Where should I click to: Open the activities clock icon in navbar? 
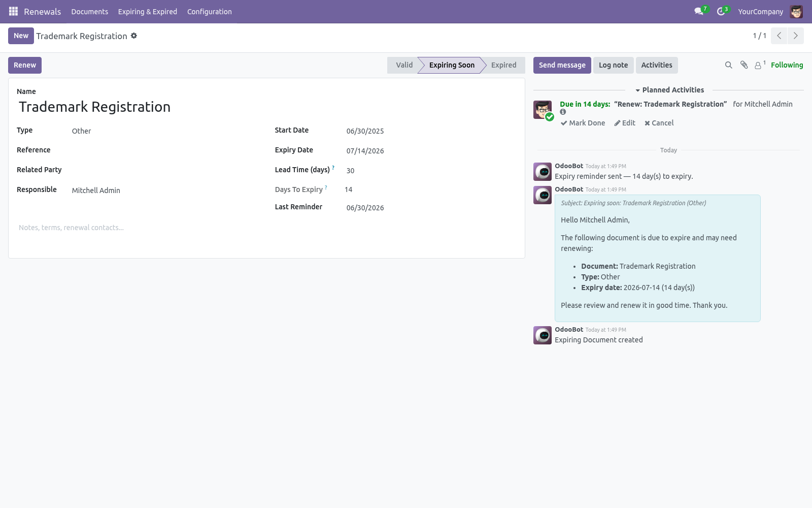tap(721, 11)
